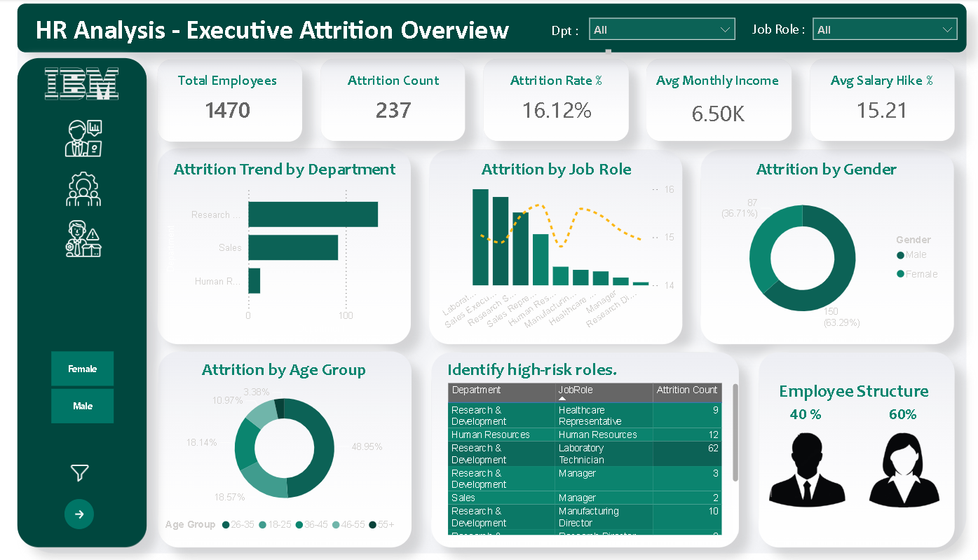Click the 48.95% age group data label
Image resolution: width=978 pixels, height=560 pixels.
click(x=367, y=446)
